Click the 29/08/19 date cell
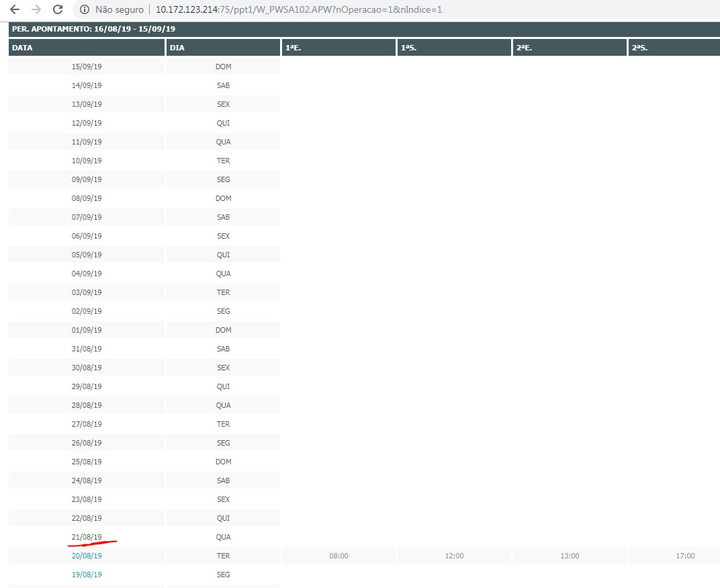The height and width of the screenshot is (588, 720). pyautogui.click(x=87, y=386)
